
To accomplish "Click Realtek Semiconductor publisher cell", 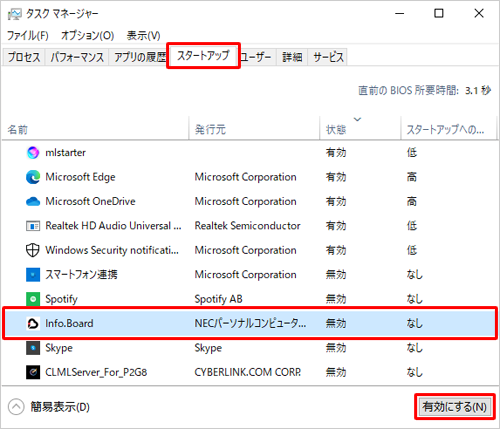I will 247,226.
